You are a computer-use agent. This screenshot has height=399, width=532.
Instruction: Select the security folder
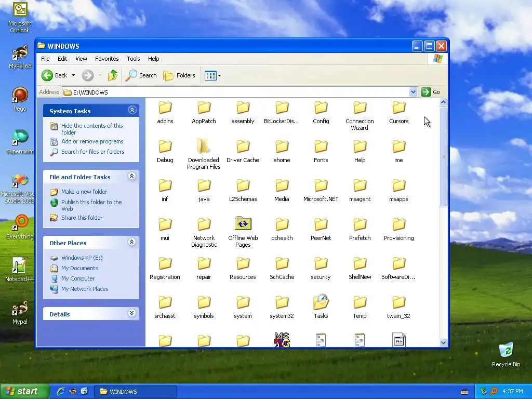pyautogui.click(x=321, y=269)
